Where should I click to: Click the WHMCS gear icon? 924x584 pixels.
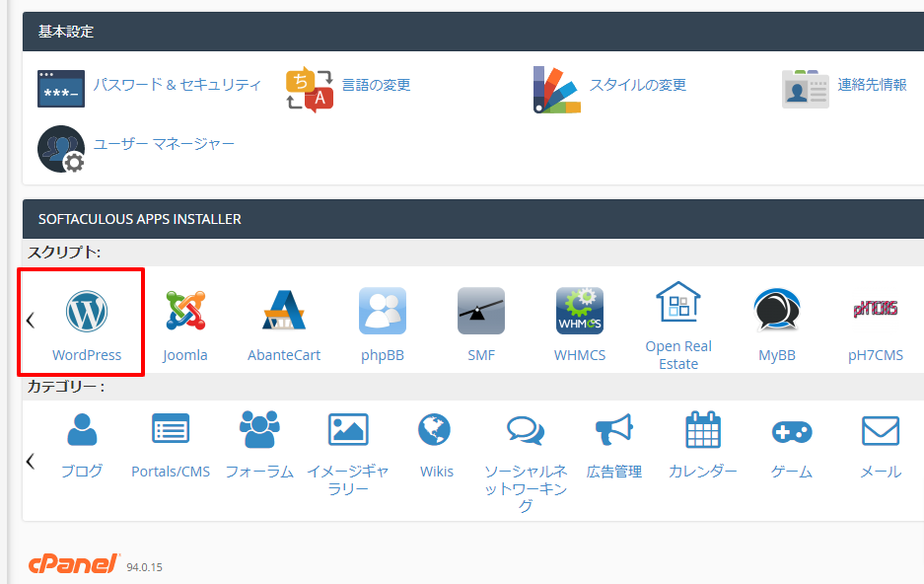pos(580,311)
